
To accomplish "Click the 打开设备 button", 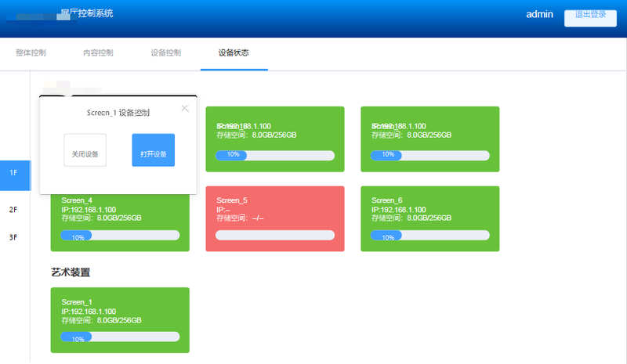I will (153, 150).
